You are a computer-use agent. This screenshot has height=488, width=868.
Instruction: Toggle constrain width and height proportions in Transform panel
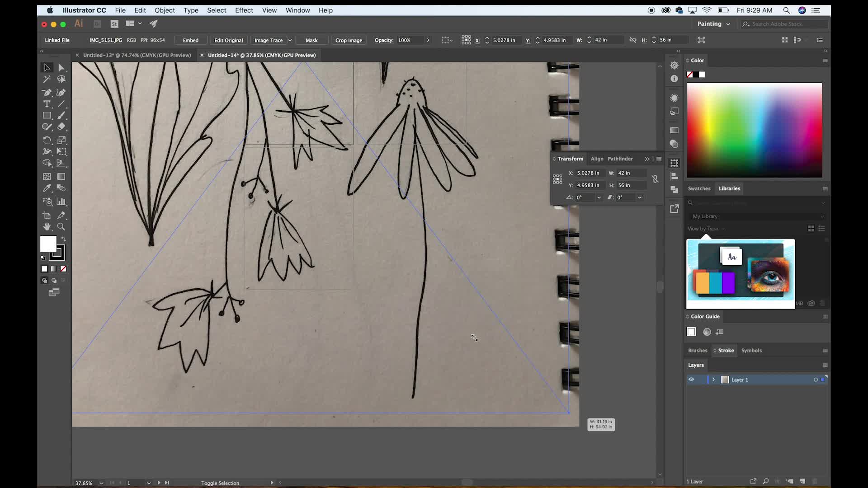(655, 179)
